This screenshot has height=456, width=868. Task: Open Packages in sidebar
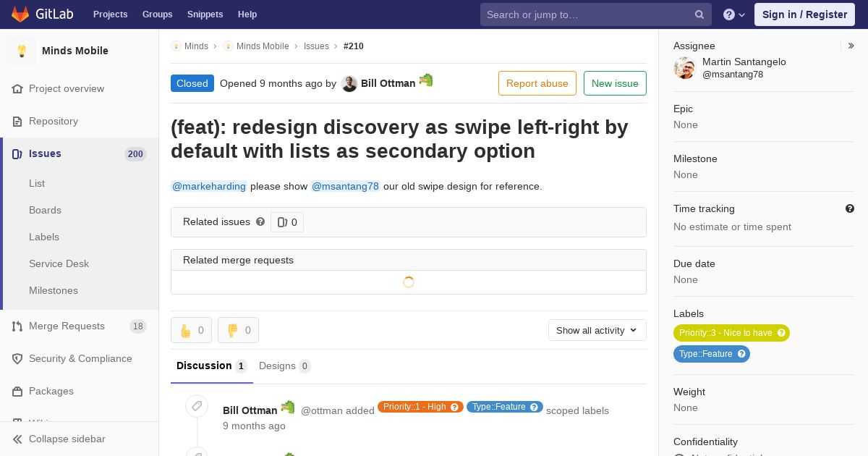coord(51,391)
